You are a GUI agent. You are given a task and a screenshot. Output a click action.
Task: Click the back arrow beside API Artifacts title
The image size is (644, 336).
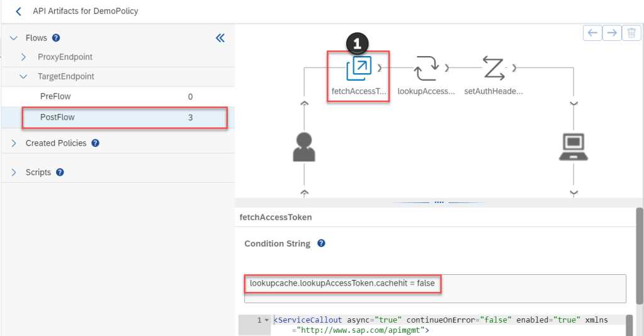click(x=18, y=11)
